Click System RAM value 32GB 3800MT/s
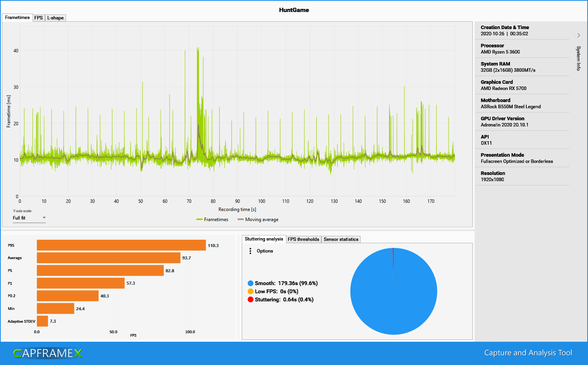The width and height of the screenshot is (588, 365). coord(508,70)
